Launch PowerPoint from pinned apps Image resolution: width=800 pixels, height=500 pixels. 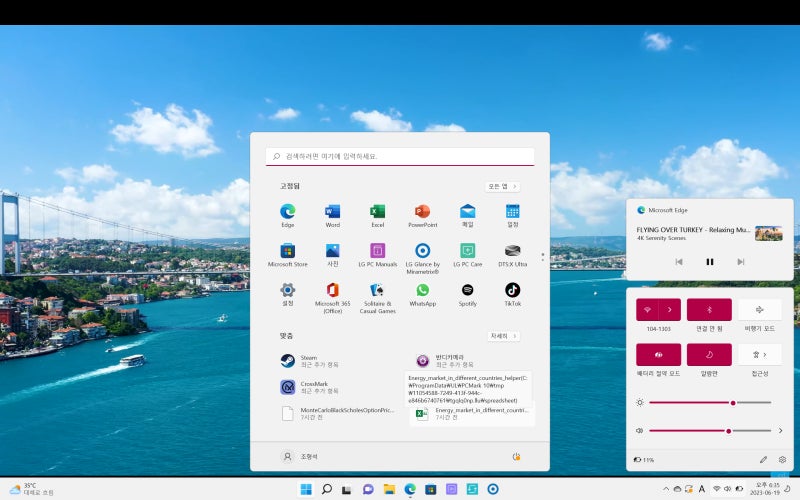422,215
